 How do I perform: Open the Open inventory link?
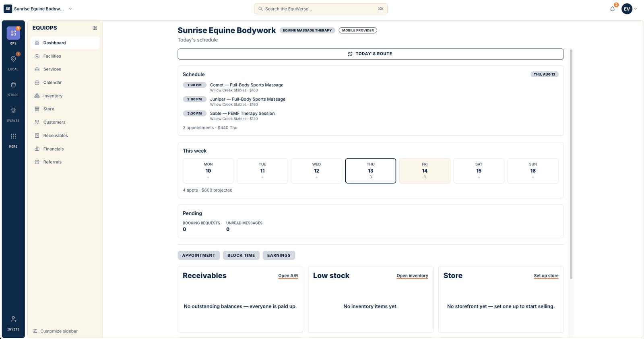412,276
